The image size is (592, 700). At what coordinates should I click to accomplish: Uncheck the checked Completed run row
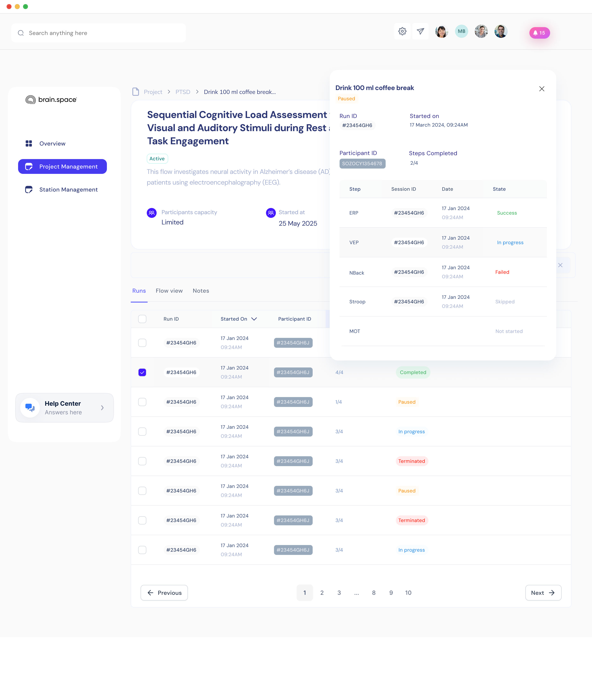[142, 372]
